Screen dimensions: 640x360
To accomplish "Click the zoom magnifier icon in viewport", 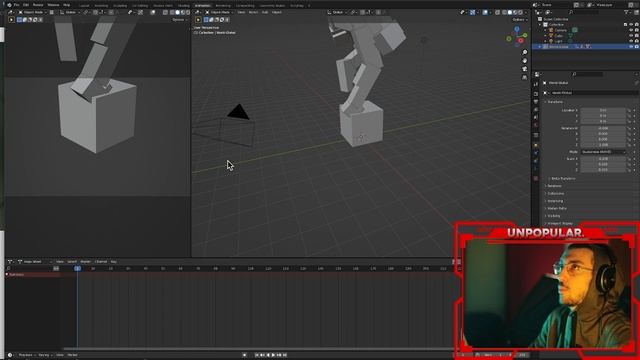I will [x=524, y=53].
